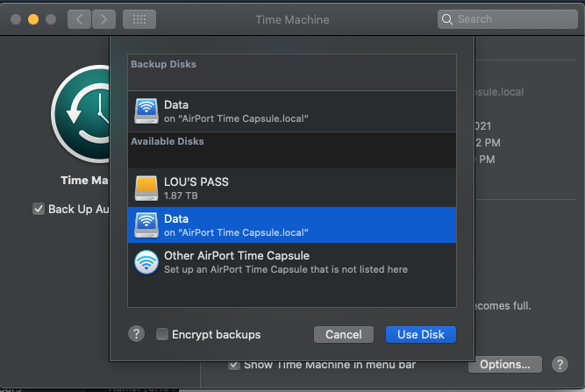Enable the Encrypt backups checkbox

coord(162,334)
